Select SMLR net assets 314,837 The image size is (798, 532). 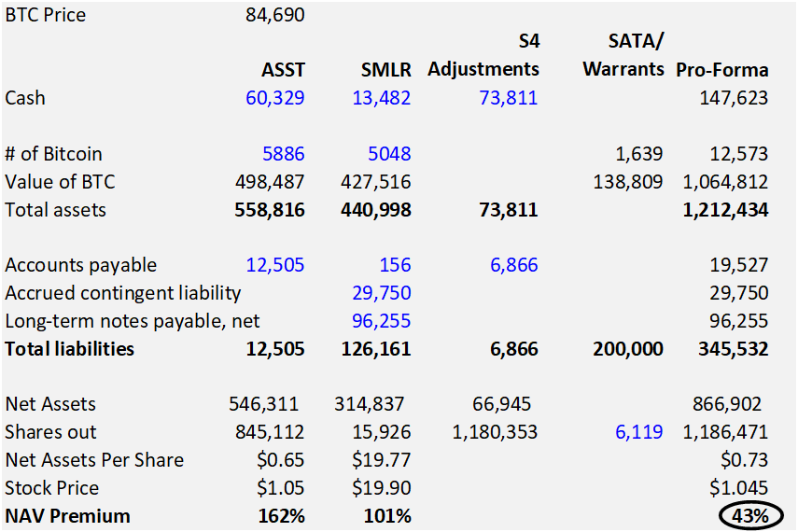click(369, 404)
